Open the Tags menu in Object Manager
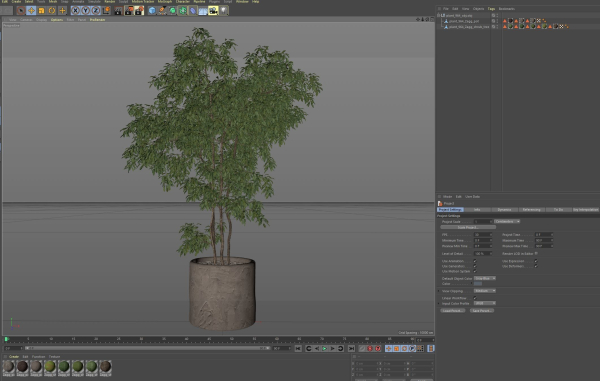The height and width of the screenshot is (381, 600). [x=491, y=9]
